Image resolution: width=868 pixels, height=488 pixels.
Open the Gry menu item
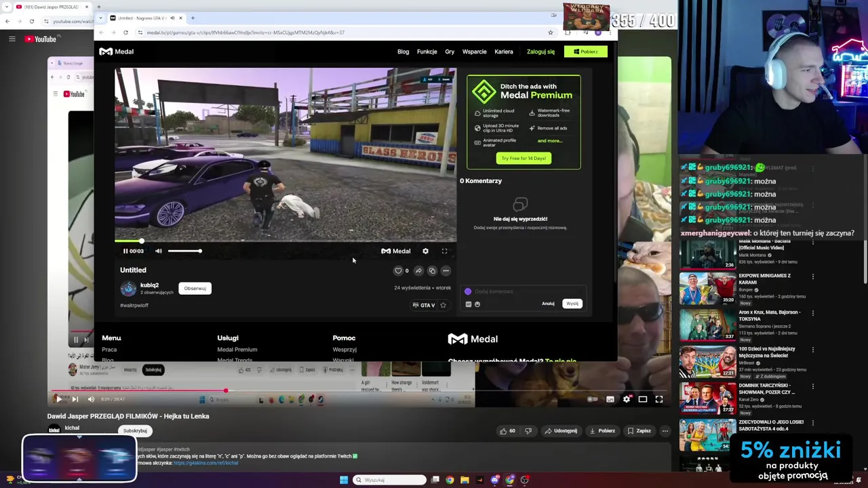450,52
